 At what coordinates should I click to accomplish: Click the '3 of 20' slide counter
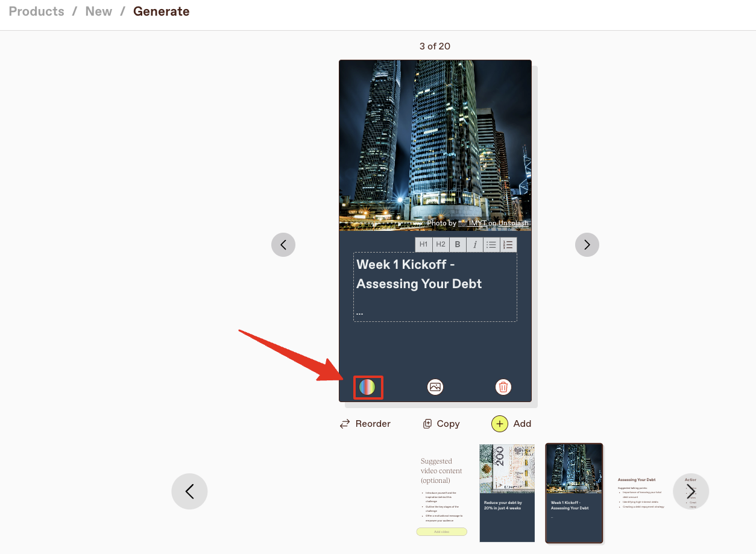pos(435,46)
